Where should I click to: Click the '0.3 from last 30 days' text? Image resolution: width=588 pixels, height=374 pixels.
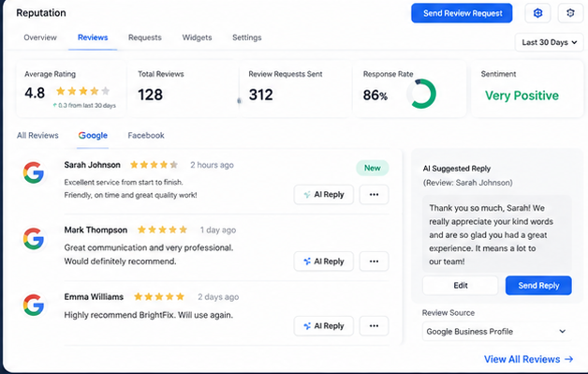87,106
